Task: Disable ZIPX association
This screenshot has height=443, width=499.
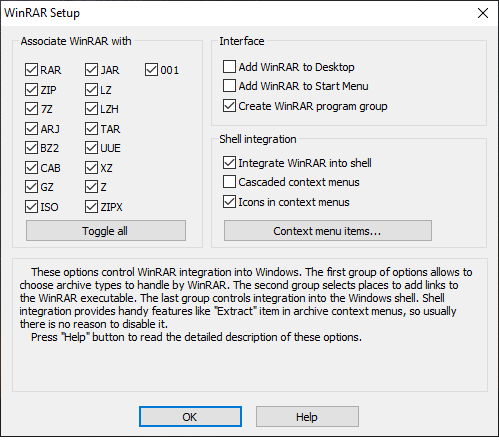Action: pos(91,207)
